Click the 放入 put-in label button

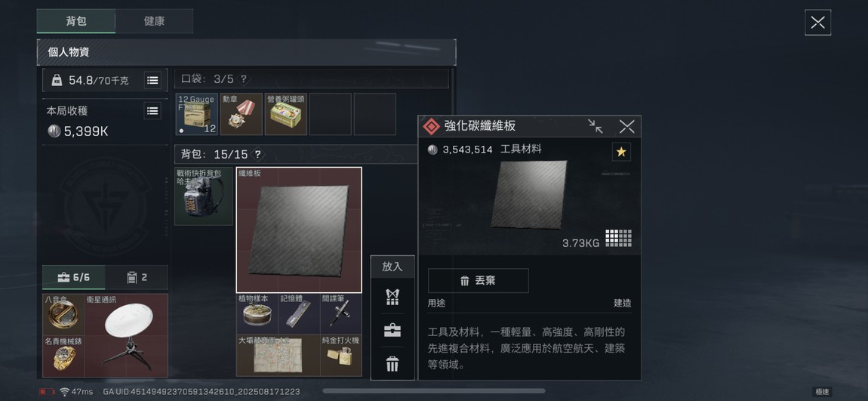[392, 267]
